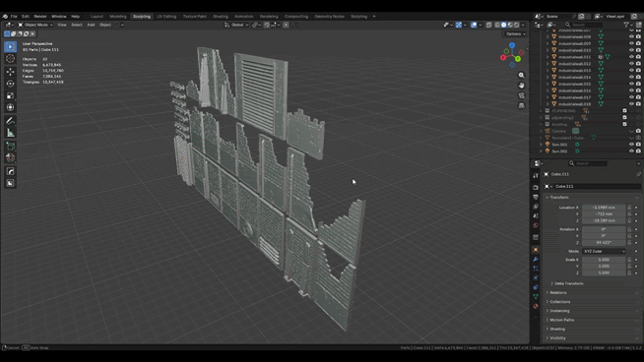Viewport: 644px width, 362px height.
Task: Open the viewport Add menu
Action: [x=91, y=25]
